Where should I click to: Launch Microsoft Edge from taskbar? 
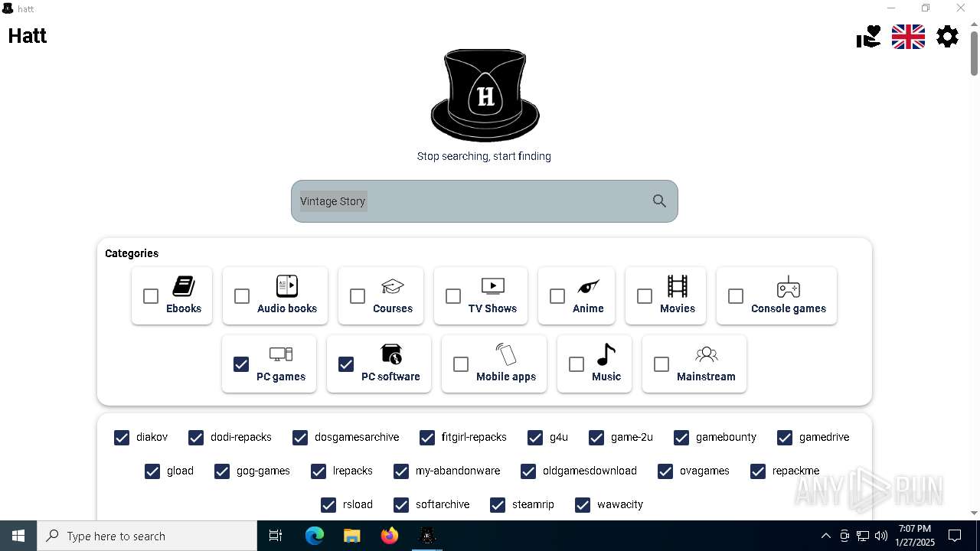click(315, 536)
